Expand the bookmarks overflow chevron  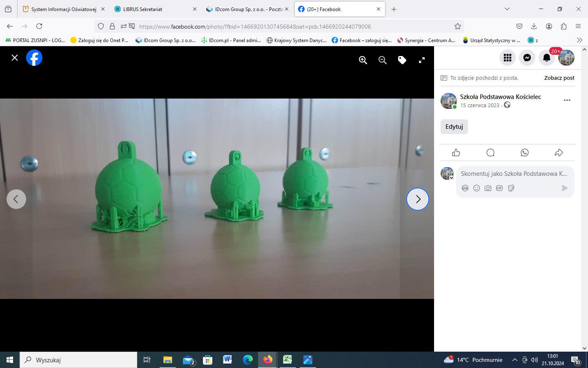579,40
